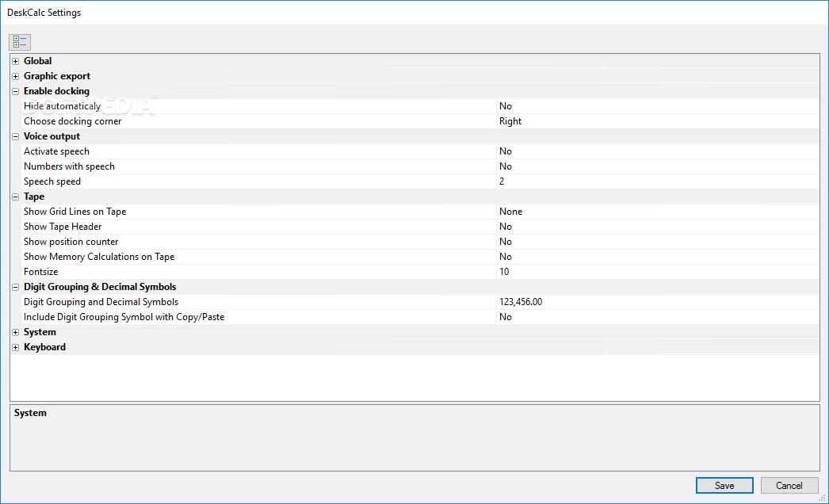Expand the Global category

pyautogui.click(x=15, y=61)
